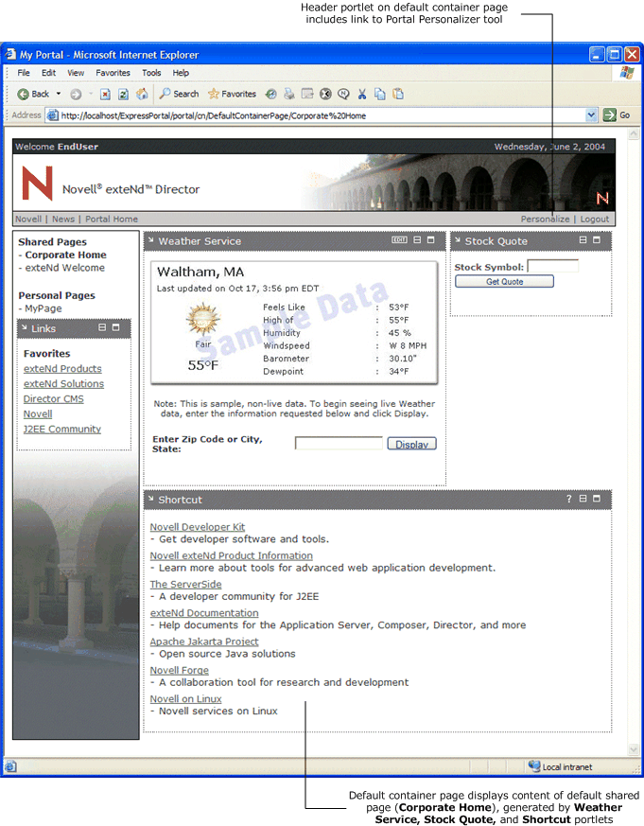Click the Back arrow icon in the toolbar
This screenshot has width=644, height=826.
coord(23,95)
